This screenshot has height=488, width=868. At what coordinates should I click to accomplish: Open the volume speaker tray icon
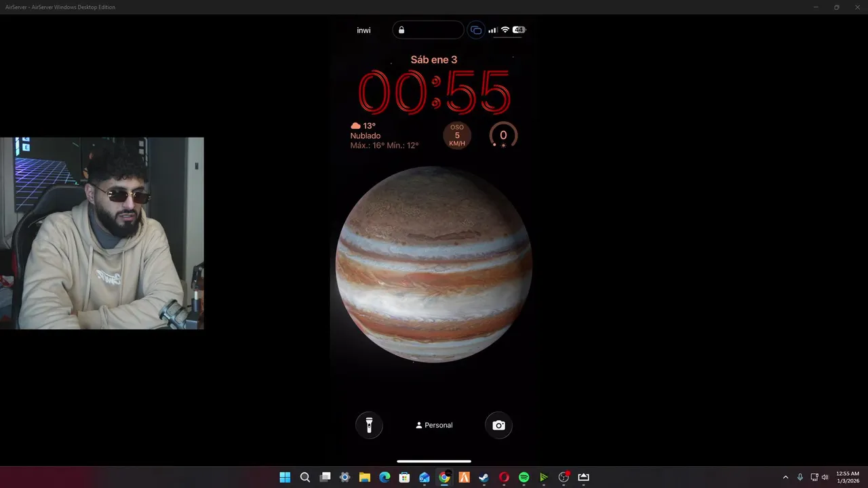coord(825,477)
